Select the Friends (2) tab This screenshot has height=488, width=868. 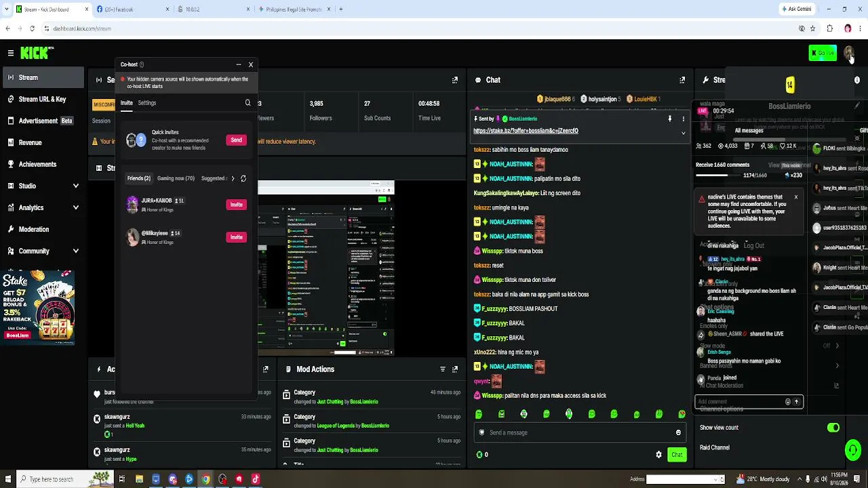pyautogui.click(x=139, y=178)
